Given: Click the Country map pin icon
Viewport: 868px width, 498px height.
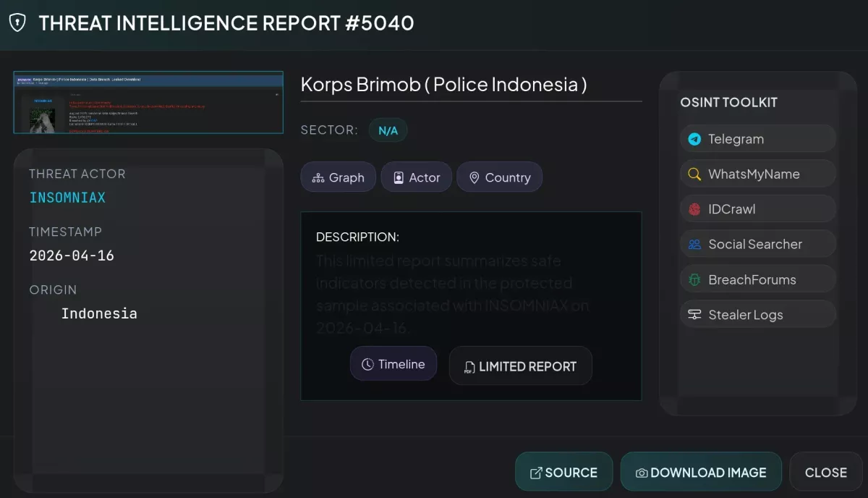Looking at the screenshot, I should (x=474, y=177).
